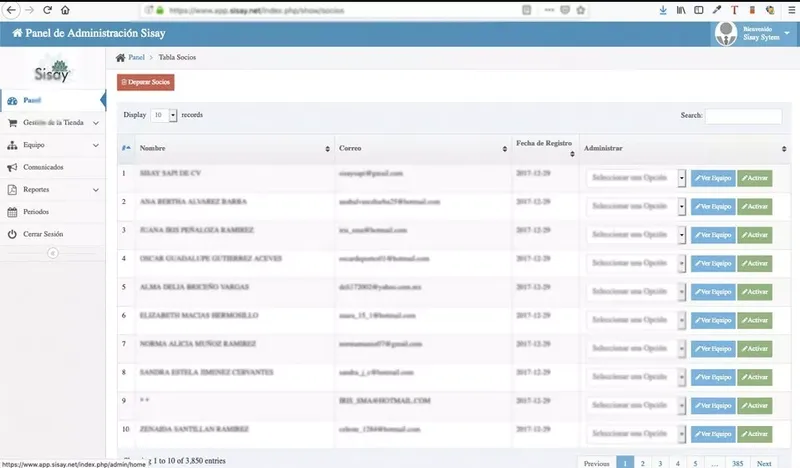Open browser downloads arrow icon

pyautogui.click(x=663, y=10)
